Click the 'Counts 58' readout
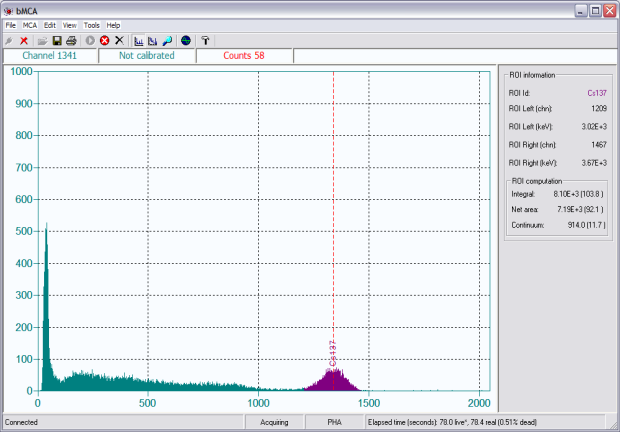 click(x=244, y=56)
